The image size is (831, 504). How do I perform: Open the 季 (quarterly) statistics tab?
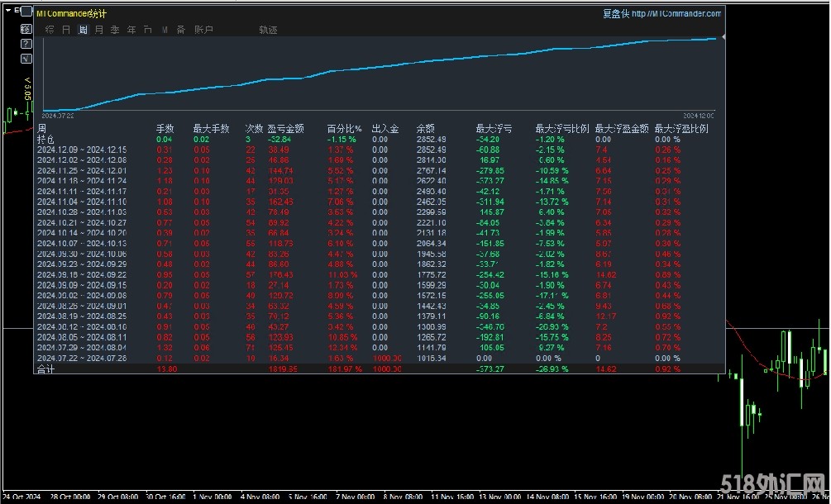[x=115, y=30]
